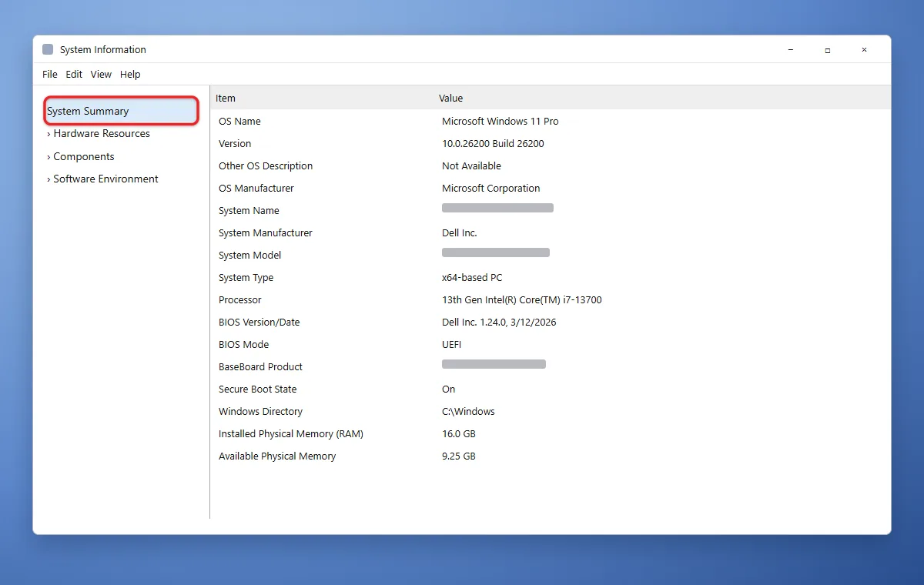Select the System Manufacturer label
This screenshot has height=585, width=924.
point(266,233)
